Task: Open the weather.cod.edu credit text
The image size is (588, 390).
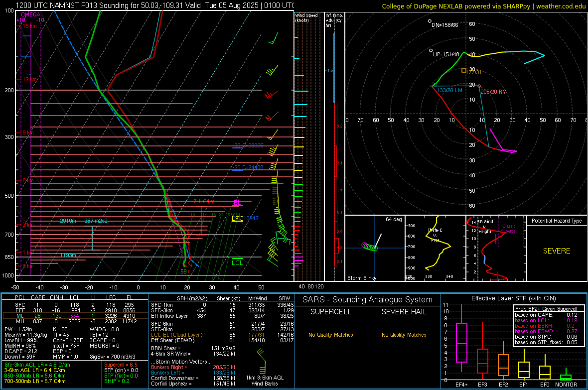Action: click(561, 6)
